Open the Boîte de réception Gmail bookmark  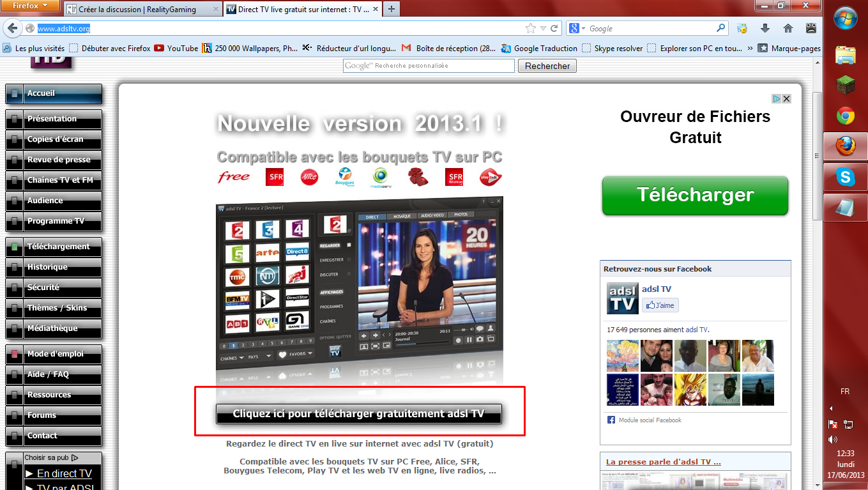coord(448,48)
